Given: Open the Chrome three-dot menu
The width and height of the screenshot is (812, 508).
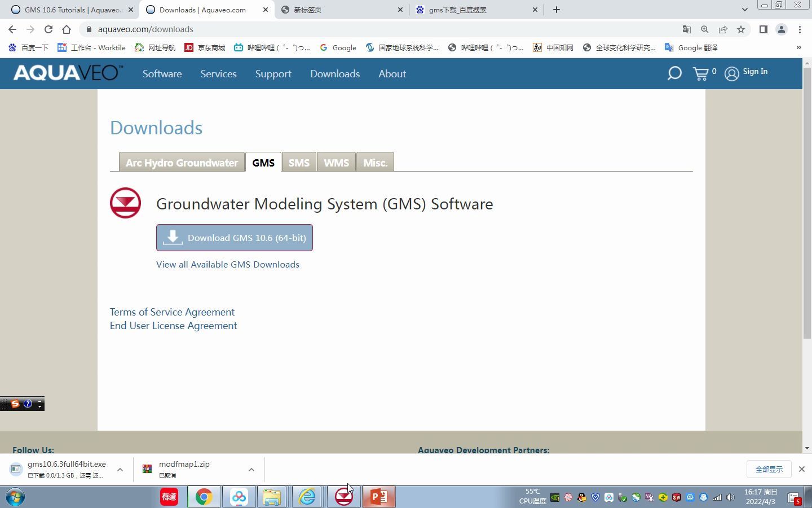Looking at the screenshot, I should click(800, 29).
